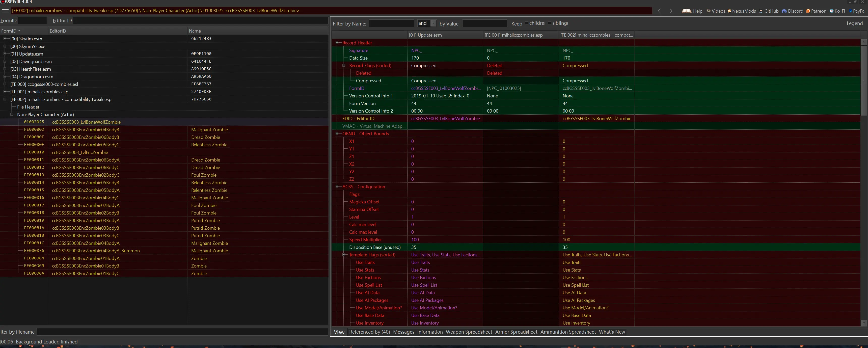This screenshot has height=348, width=868.
Task: Expand the [01] Update.esm node
Action: [x=5, y=54]
